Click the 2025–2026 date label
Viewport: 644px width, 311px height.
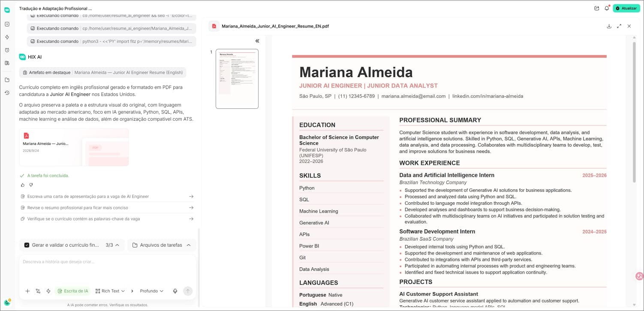pos(594,175)
